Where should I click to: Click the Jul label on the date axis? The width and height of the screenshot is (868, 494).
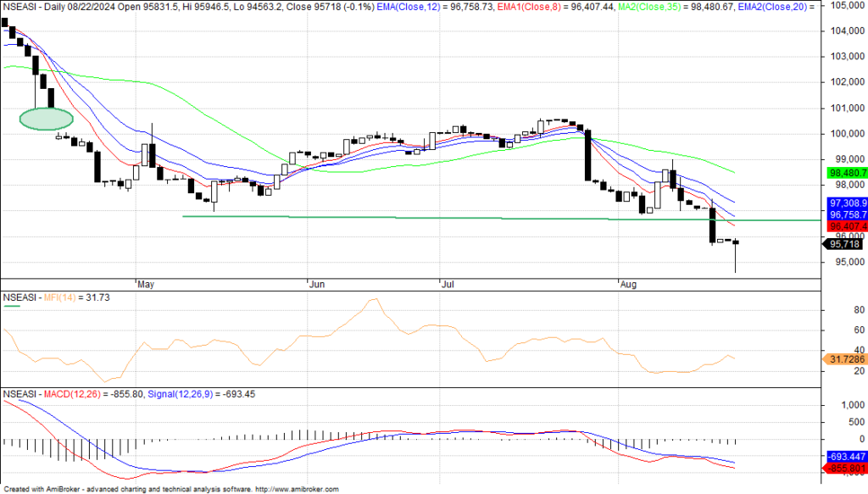[447, 285]
